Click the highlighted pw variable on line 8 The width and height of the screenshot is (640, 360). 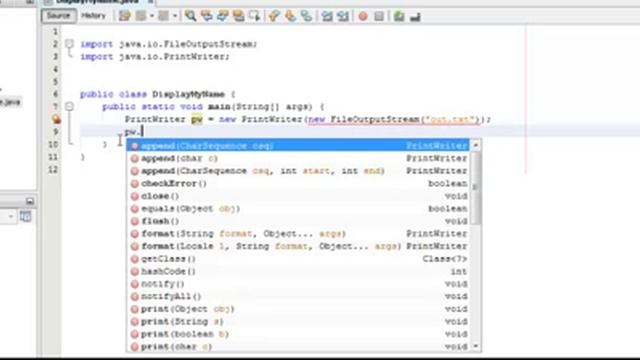197,119
